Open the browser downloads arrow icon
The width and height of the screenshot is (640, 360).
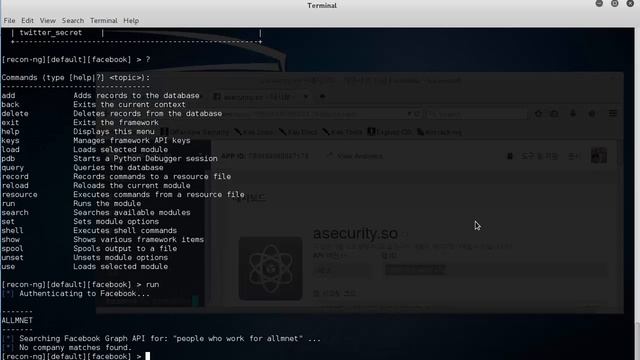573,114
